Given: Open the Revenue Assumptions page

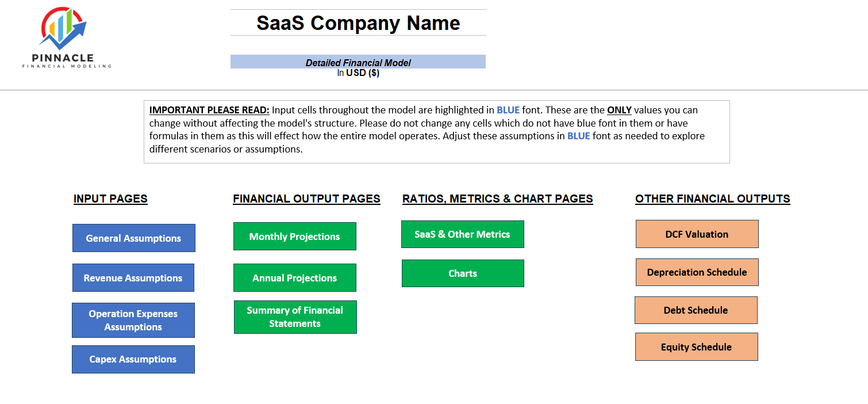Looking at the screenshot, I should pos(133,277).
